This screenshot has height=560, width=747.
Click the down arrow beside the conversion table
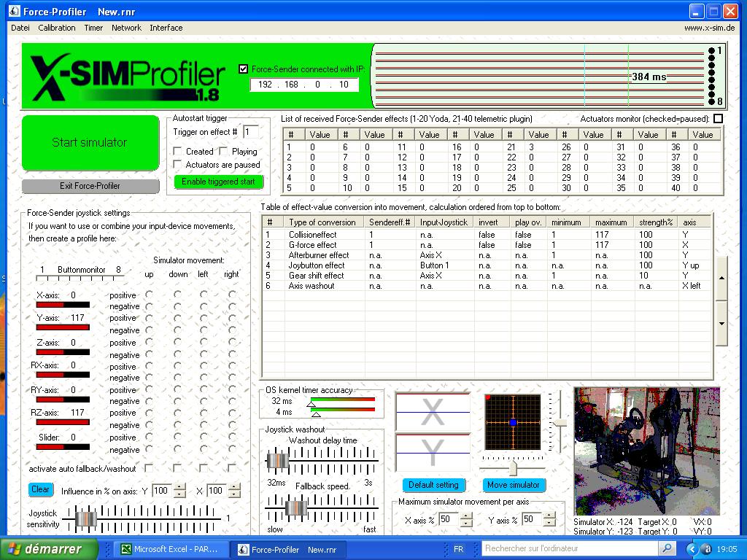pos(721,323)
